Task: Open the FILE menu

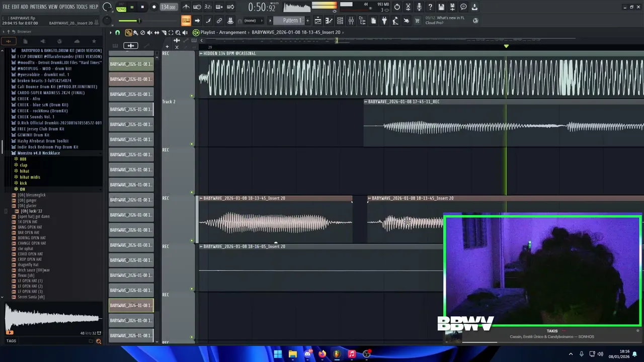Action: pos(6,7)
